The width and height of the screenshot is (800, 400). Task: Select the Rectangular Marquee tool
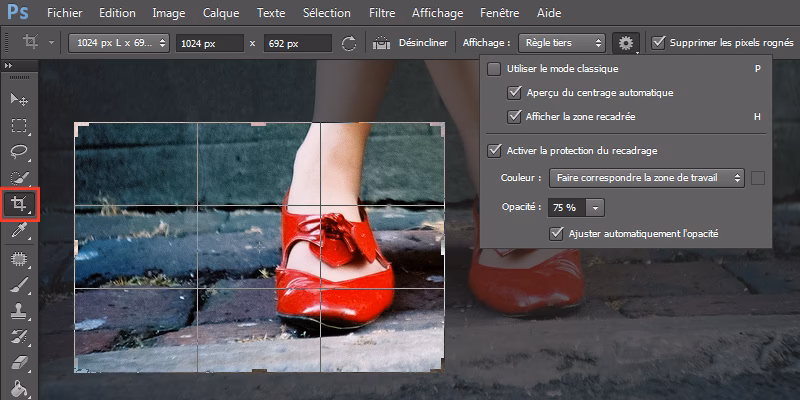[x=19, y=126]
